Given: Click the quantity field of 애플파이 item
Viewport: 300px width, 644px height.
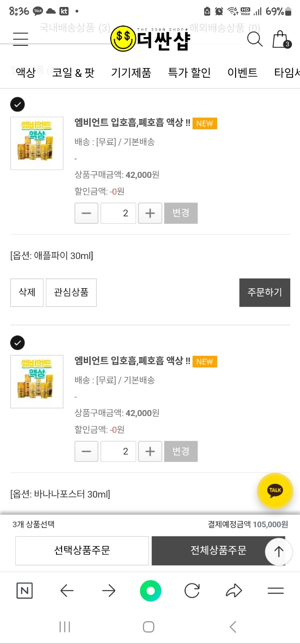Looking at the screenshot, I should click(119, 213).
